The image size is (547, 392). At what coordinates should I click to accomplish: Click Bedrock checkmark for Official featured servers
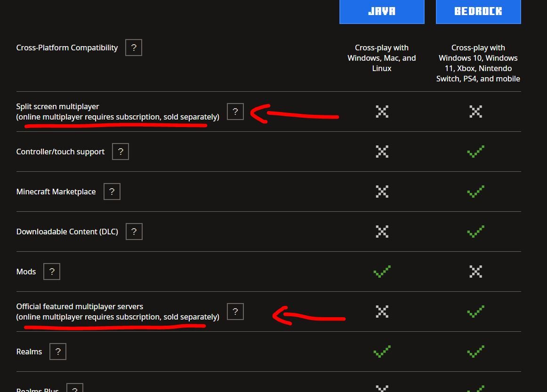[x=476, y=312]
